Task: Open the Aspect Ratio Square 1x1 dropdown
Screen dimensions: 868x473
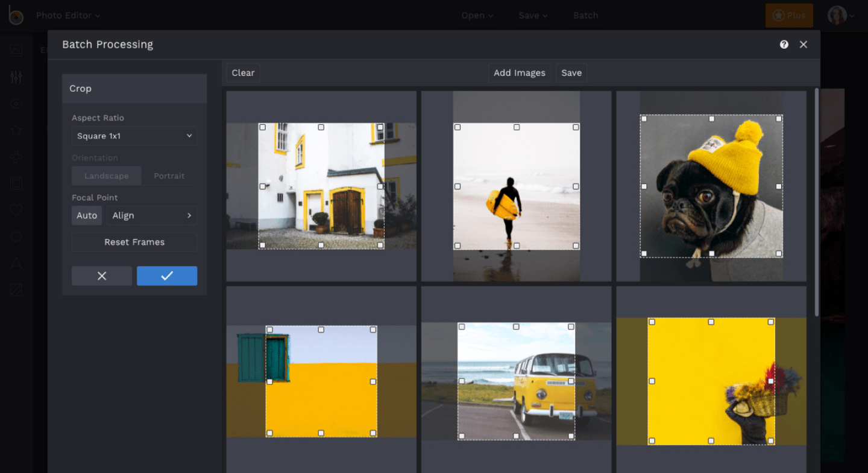Action: (134, 136)
